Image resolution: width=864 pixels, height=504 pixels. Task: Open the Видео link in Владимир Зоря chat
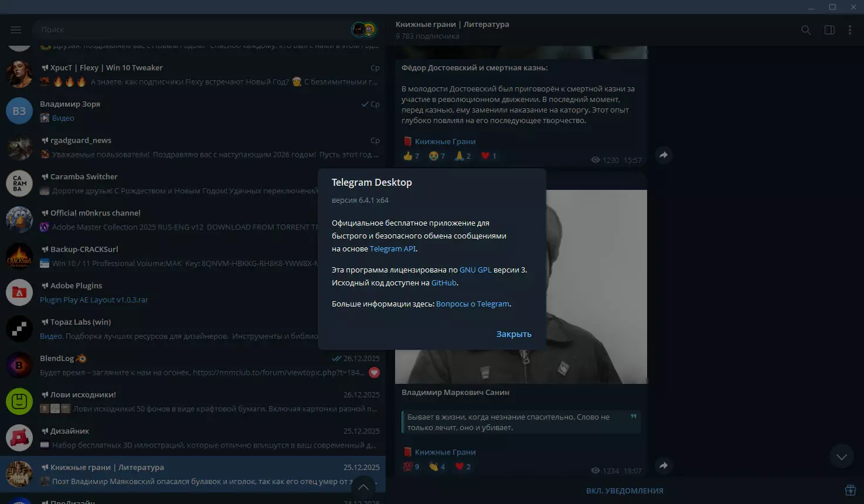[x=63, y=118]
